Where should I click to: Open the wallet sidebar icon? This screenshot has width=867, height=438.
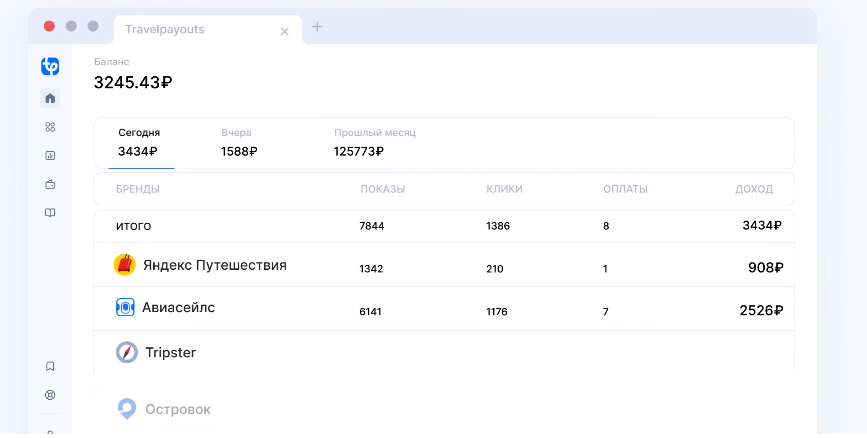coord(50,185)
